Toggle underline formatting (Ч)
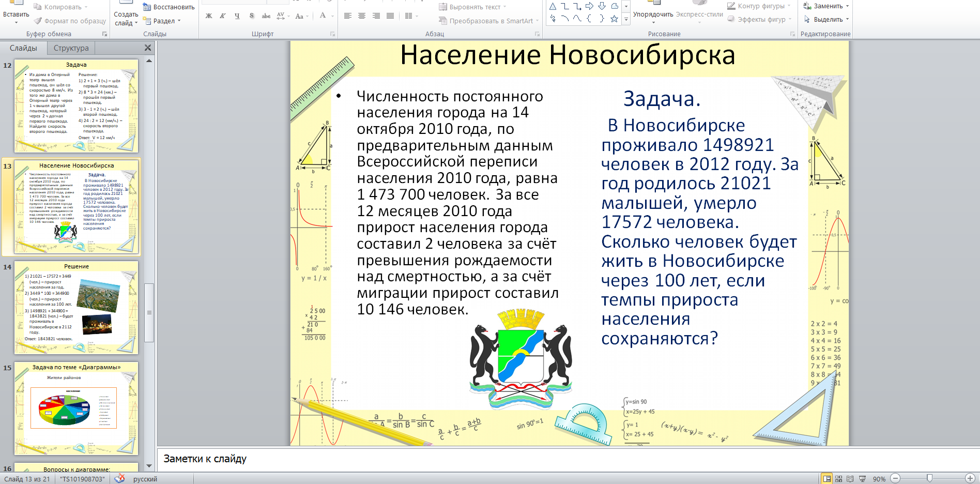The width and height of the screenshot is (980, 484). click(x=237, y=16)
